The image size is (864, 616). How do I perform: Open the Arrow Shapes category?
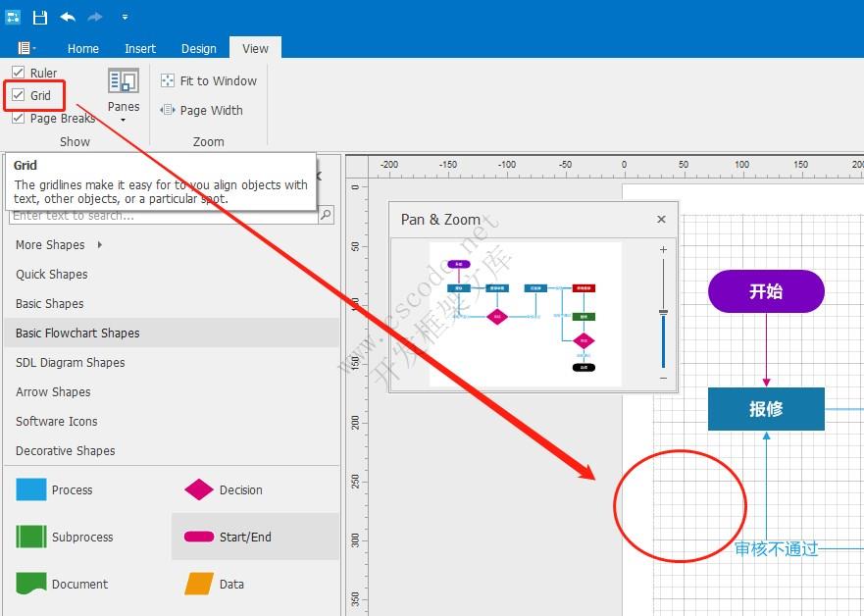click(x=53, y=391)
